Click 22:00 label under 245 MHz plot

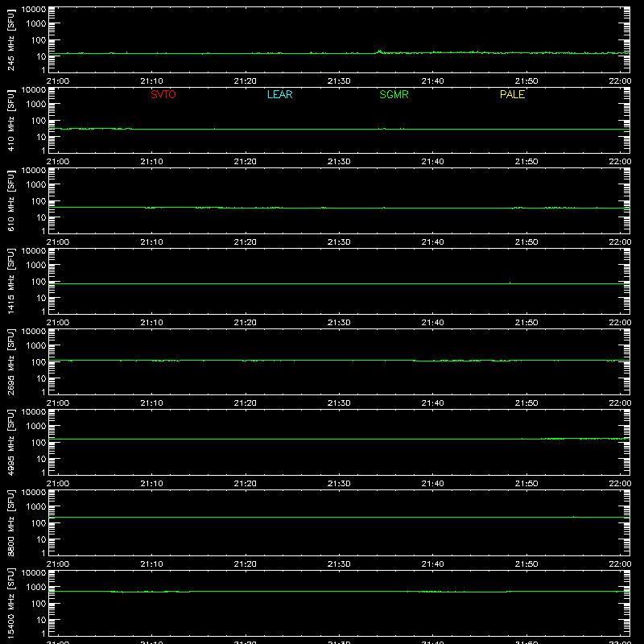pos(620,81)
